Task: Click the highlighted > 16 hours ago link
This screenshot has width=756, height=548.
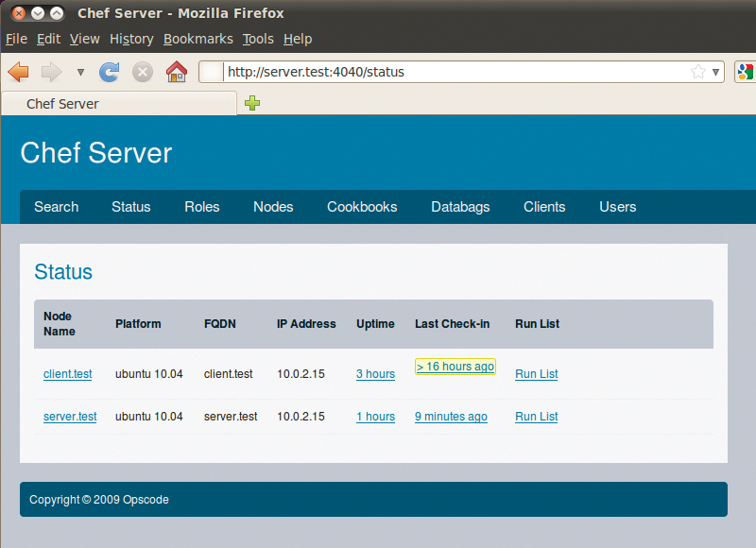Action: pos(455,367)
